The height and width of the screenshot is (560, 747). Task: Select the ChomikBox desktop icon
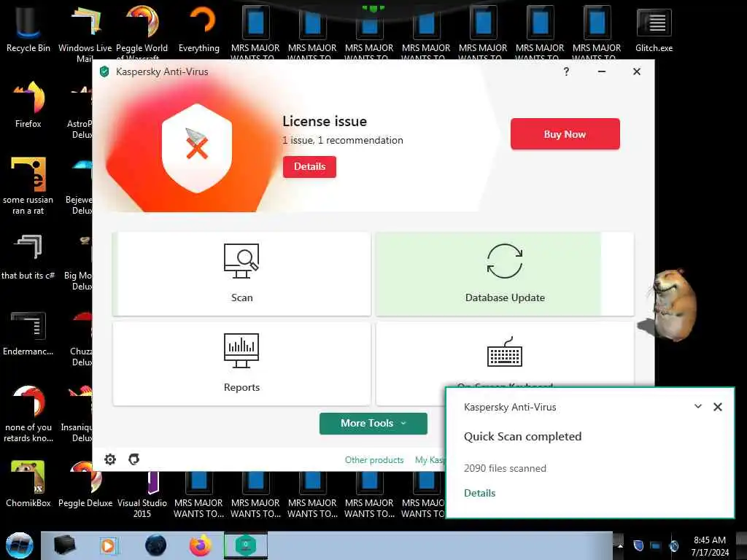click(28, 483)
